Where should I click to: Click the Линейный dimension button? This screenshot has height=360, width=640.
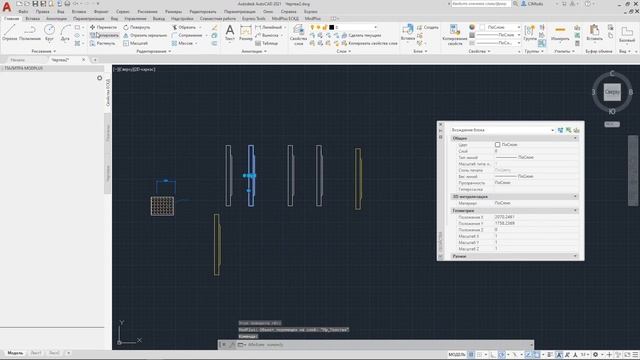coord(269,27)
